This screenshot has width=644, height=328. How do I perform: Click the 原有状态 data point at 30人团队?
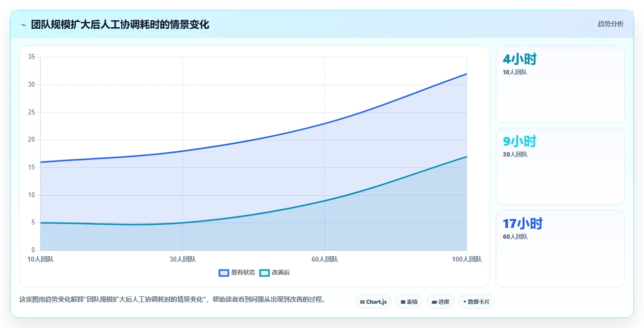tap(182, 151)
